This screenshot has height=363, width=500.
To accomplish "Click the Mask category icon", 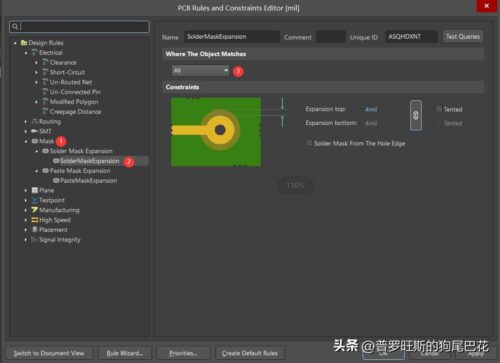I will (x=34, y=141).
